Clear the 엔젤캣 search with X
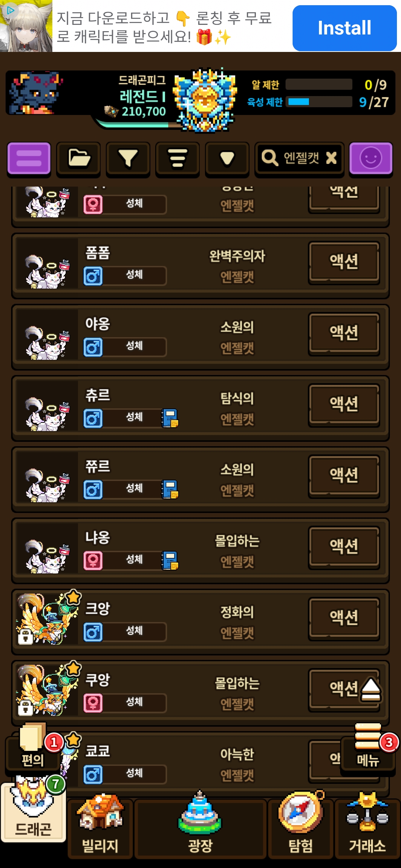The width and height of the screenshot is (401, 868). (331, 158)
